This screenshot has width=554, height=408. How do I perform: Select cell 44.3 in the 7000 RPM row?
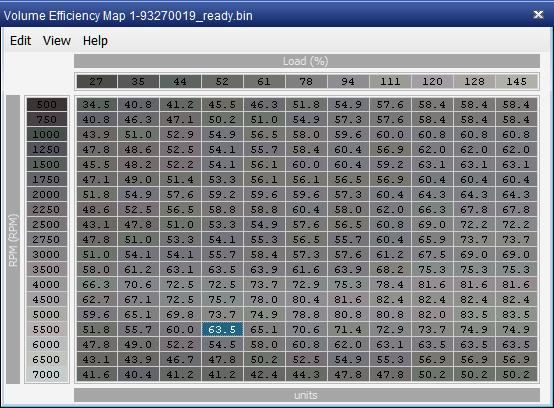click(x=306, y=374)
